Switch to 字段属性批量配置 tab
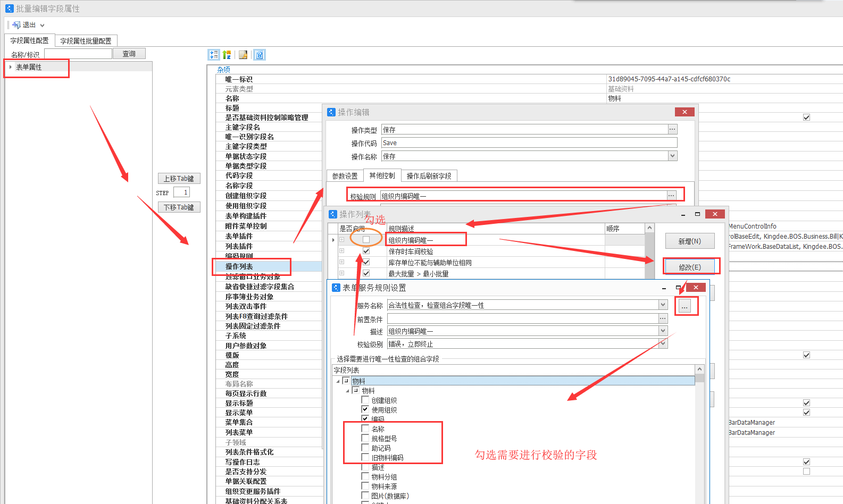843x504 pixels. point(86,41)
